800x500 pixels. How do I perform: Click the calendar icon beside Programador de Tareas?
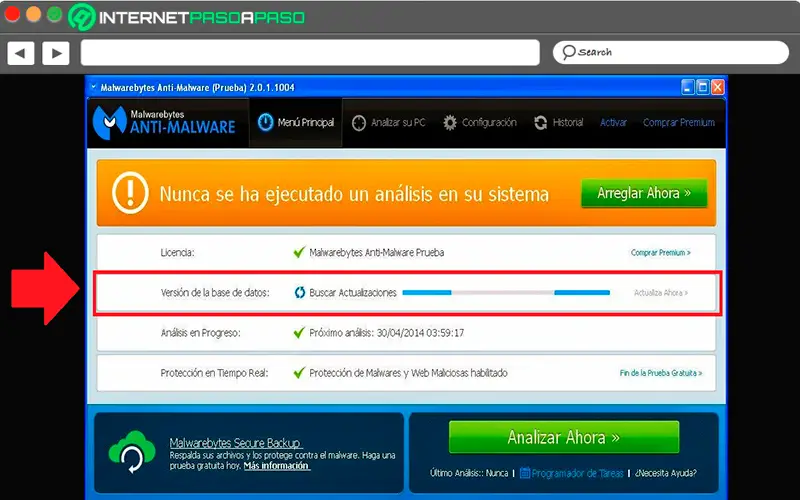point(524,473)
